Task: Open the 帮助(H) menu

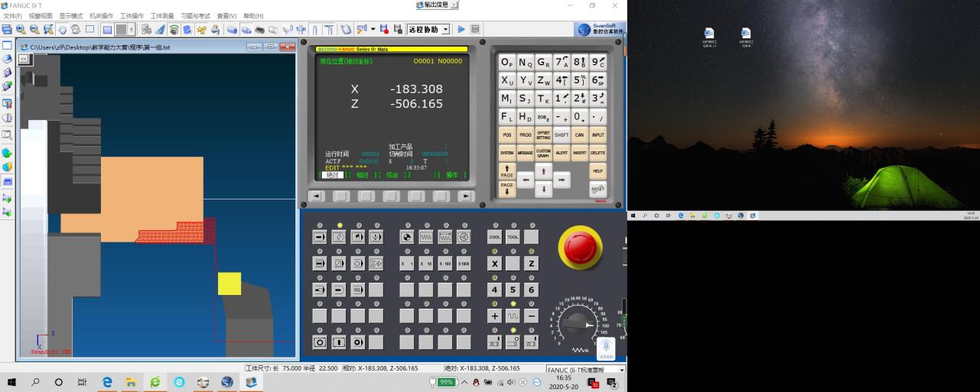Action: [x=253, y=16]
